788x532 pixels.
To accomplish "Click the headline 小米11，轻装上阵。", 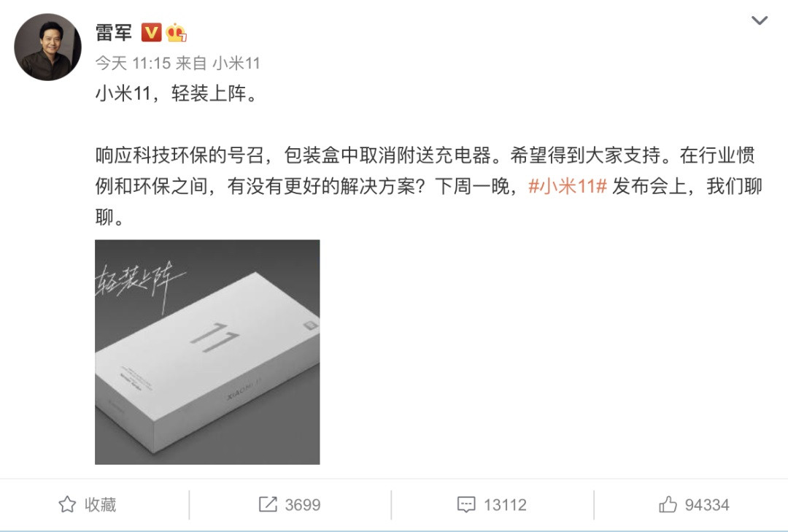I will point(177,93).
